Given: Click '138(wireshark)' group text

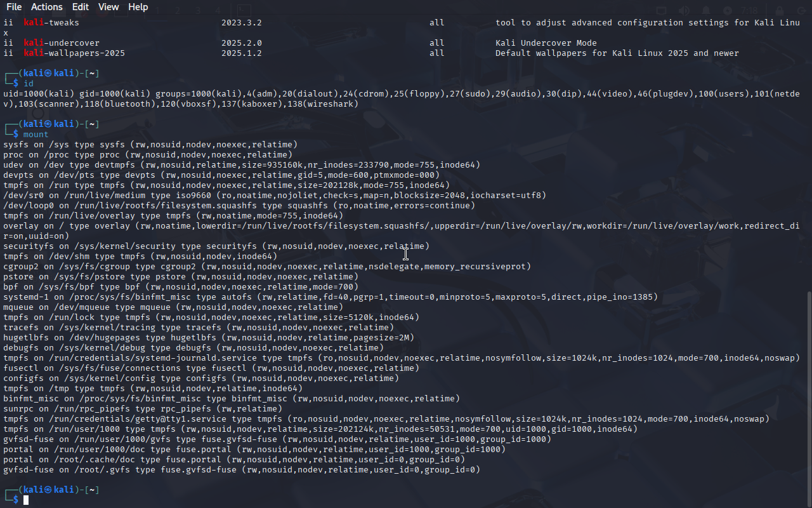Looking at the screenshot, I should (x=323, y=104).
